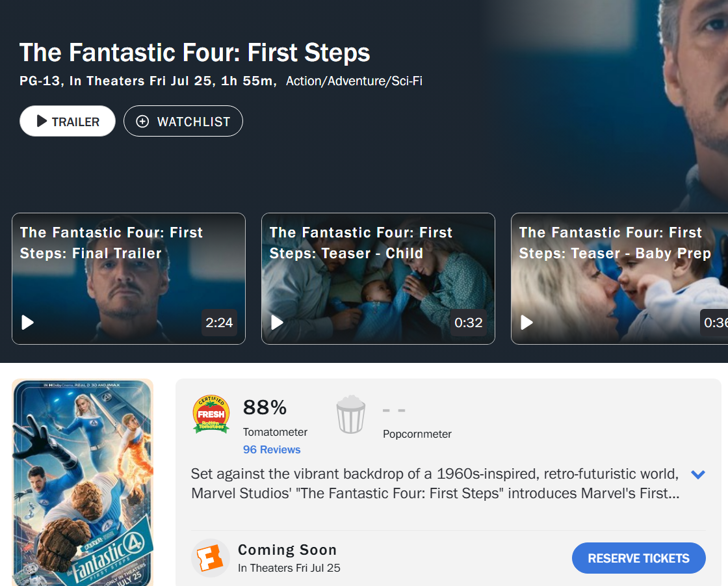
Task: Click the Coming Soon heading
Action: click(287, 550)
